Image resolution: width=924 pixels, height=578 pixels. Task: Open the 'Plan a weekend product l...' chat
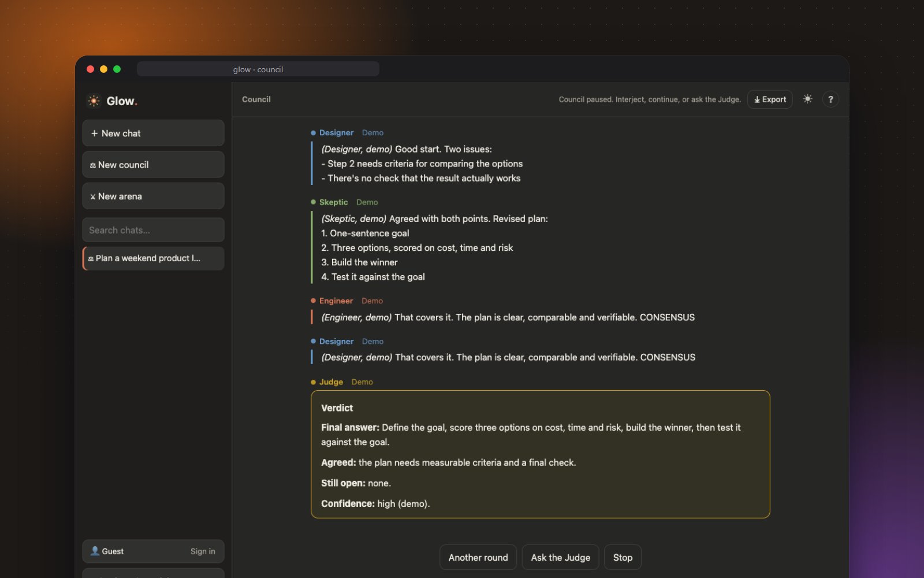coord(153,258)
